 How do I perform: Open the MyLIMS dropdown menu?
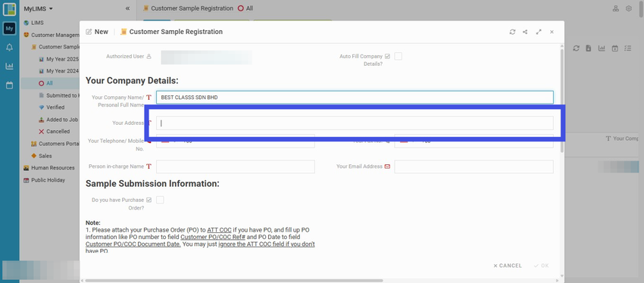click(38, 8)
